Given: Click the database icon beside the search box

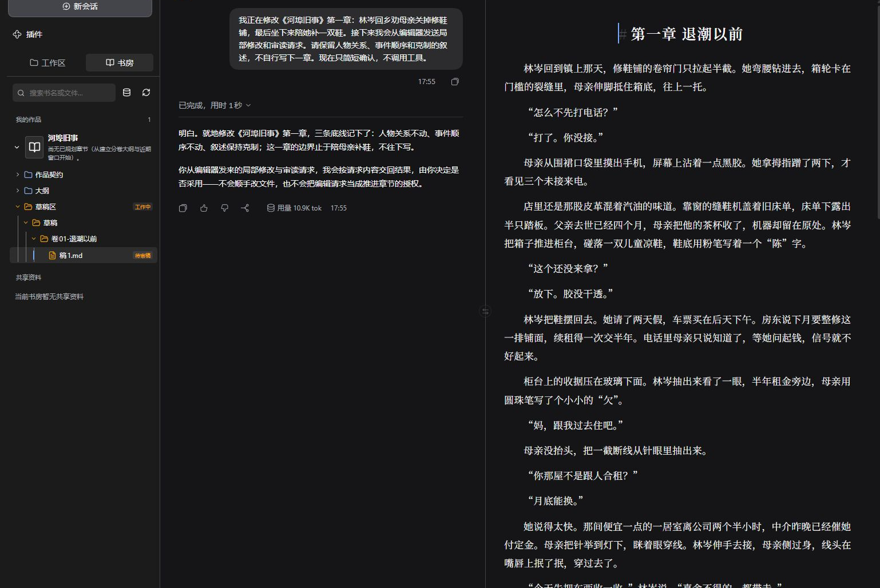Looking at the screenshot, I should click(x=127, y=93).
